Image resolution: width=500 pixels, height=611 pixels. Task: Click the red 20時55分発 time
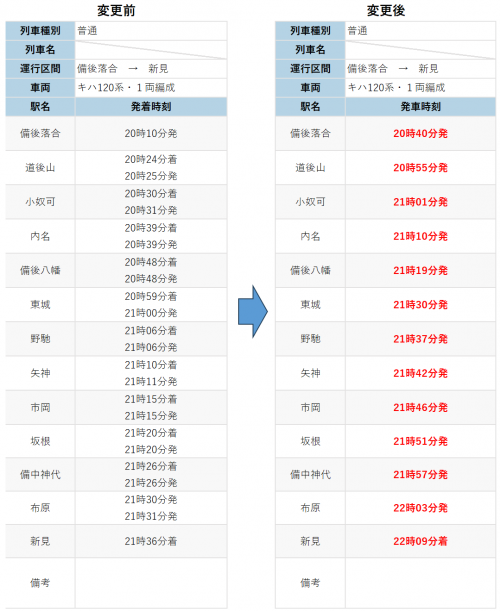pos(420,168)
